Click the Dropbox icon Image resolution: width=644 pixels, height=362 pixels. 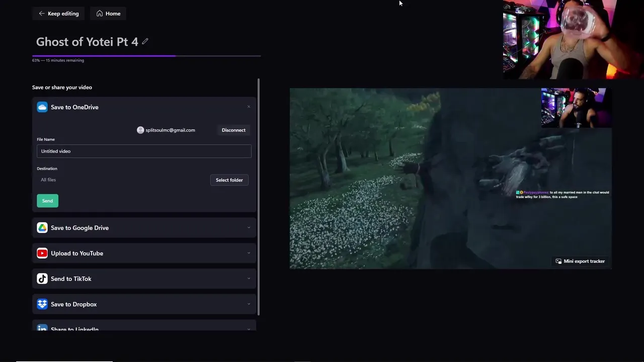coord(42,304)
